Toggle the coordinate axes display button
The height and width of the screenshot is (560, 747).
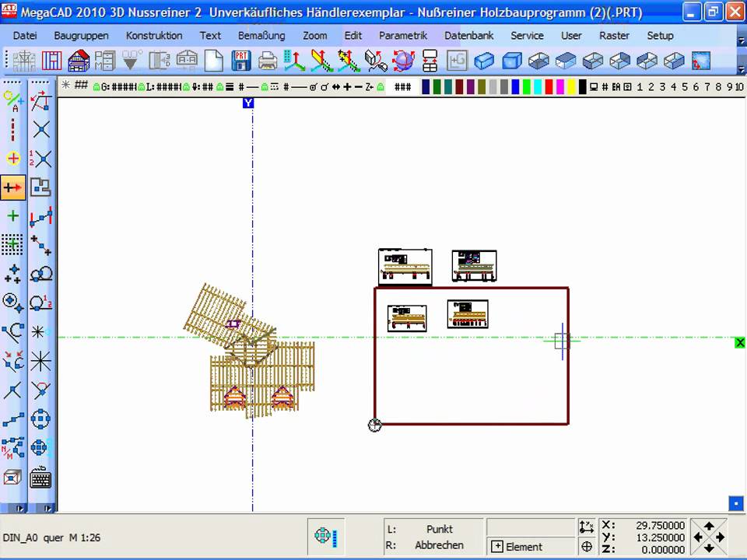pyautogui.click(x=587, y=527)
